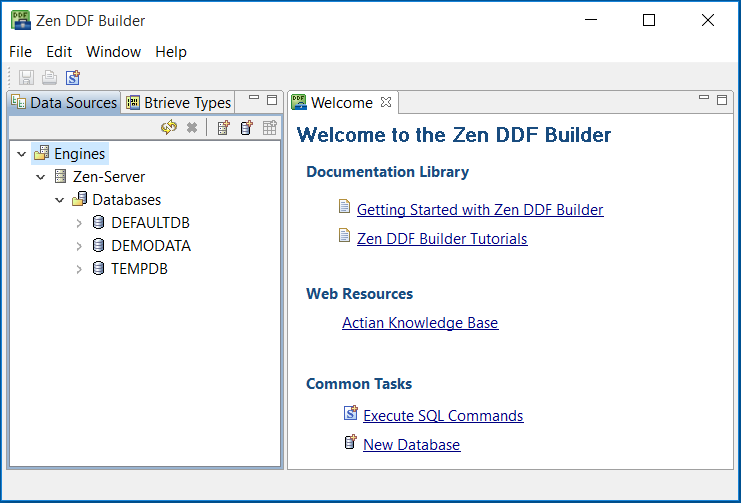This screenshot has width=741, height=503.
Task: Open Zen DDF Builder Tutorials link
Action: pyautogui.click(x=442, y=238)
